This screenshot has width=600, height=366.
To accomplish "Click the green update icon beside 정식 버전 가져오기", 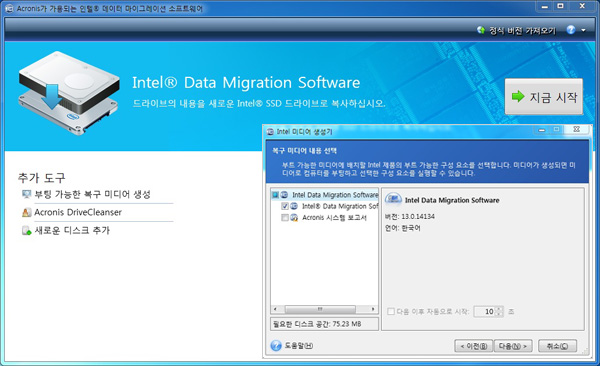I will (481, 30).
